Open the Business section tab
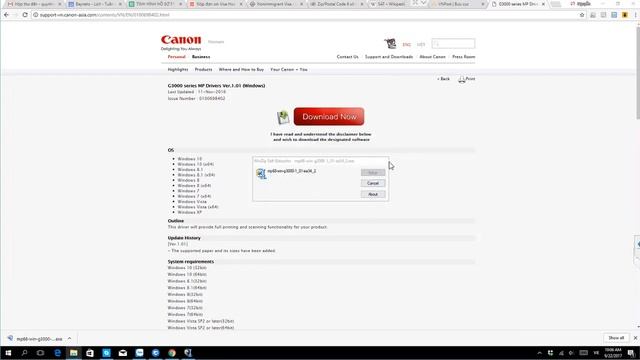 pos(201,57)
